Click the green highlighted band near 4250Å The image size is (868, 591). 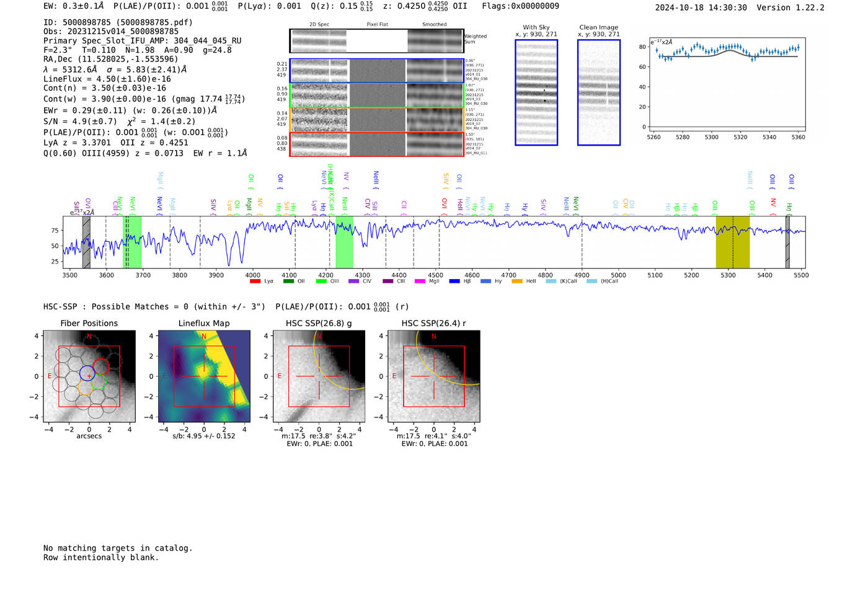pos(344,242)
